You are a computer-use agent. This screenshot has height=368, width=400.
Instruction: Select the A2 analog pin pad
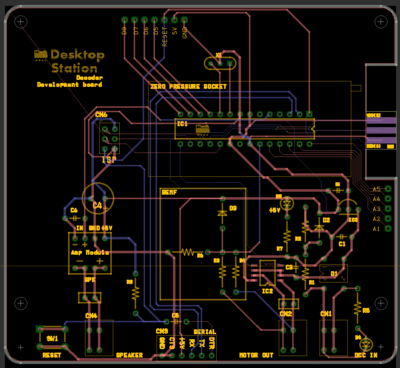point(388,219)
